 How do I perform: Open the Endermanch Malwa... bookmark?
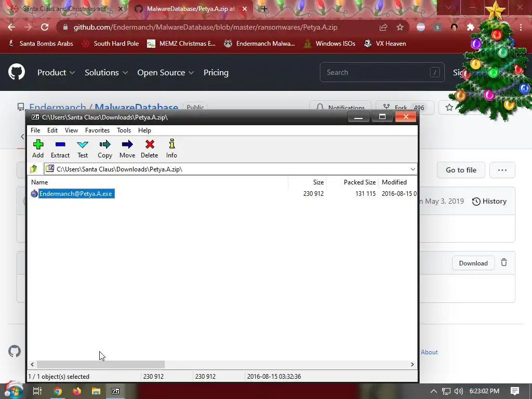(260, 44)
